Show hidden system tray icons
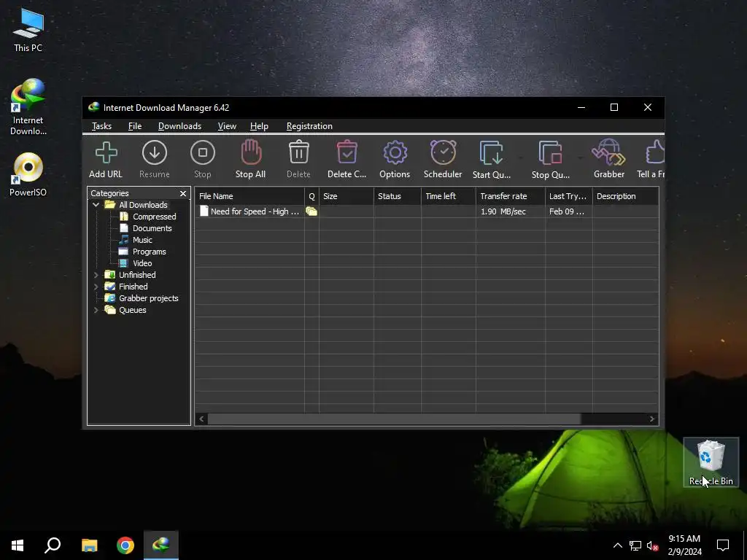 (x=617, y=545)
